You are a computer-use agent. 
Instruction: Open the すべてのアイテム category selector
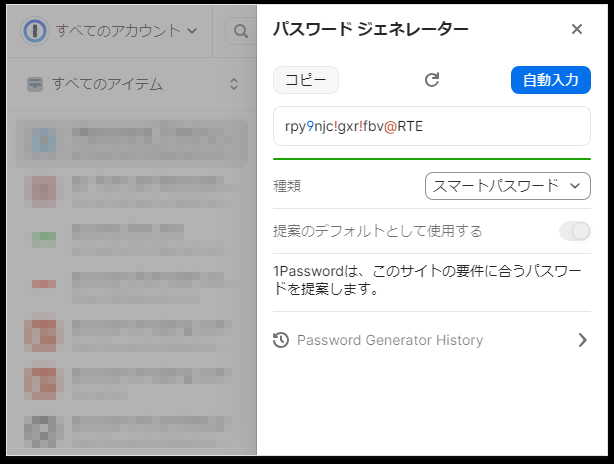click(x=132, y=84)
